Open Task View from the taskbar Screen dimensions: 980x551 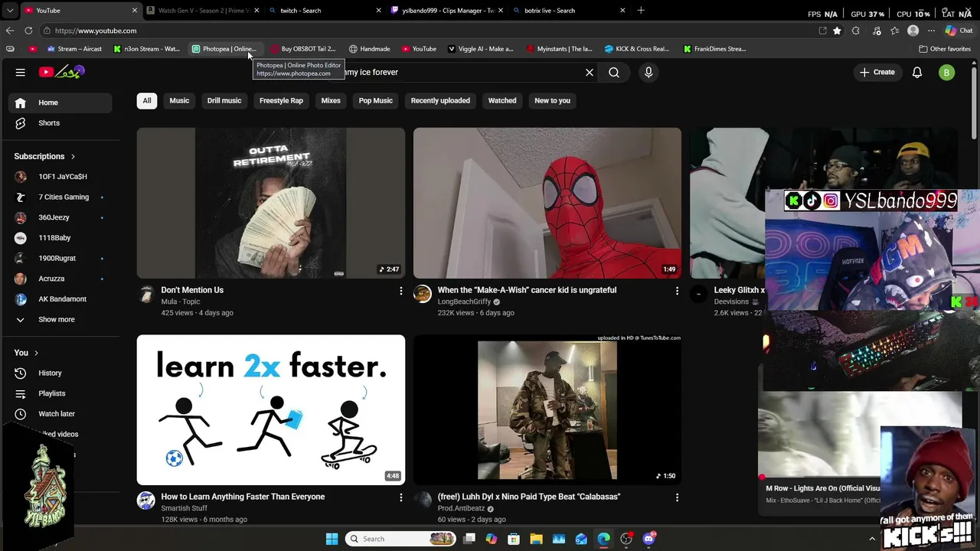click(x=469, y=539)
